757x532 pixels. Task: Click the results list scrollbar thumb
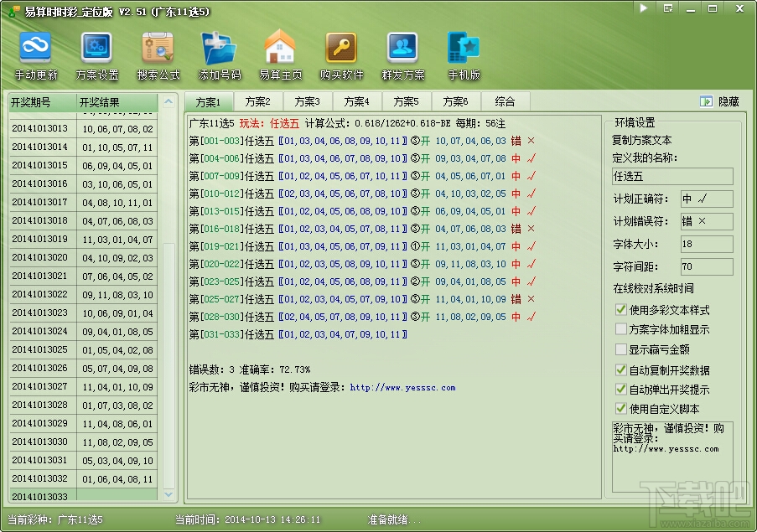pyautogui.click(x=169, y=365)
